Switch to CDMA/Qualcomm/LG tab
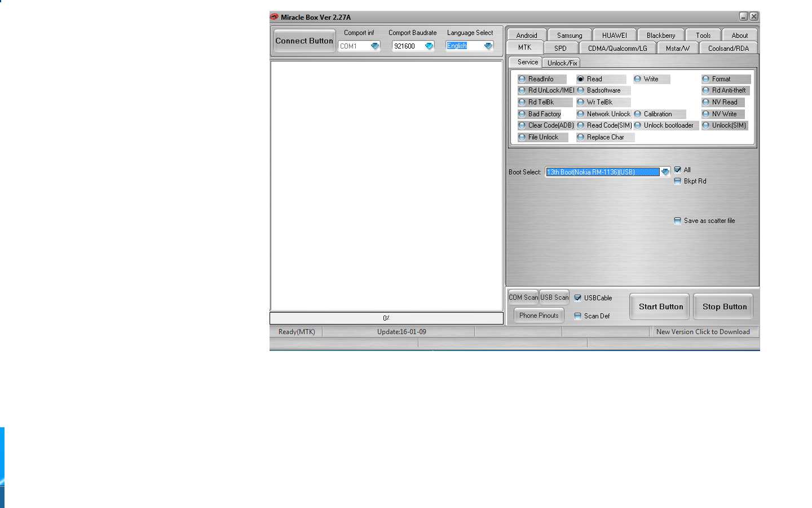812x508 pixels. tap(617, 49)
